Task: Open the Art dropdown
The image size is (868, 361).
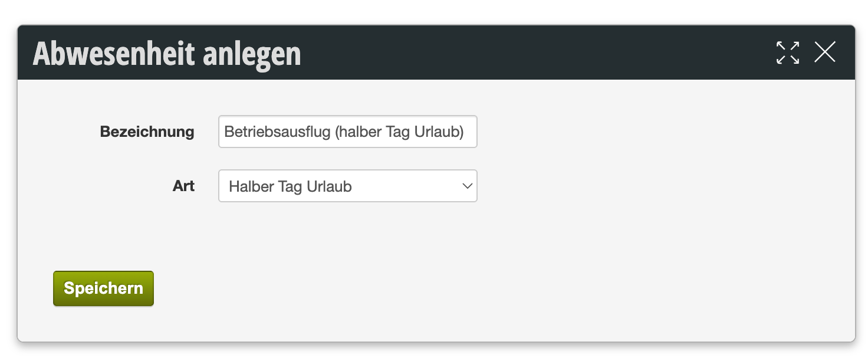Action: tap(347, 186)
